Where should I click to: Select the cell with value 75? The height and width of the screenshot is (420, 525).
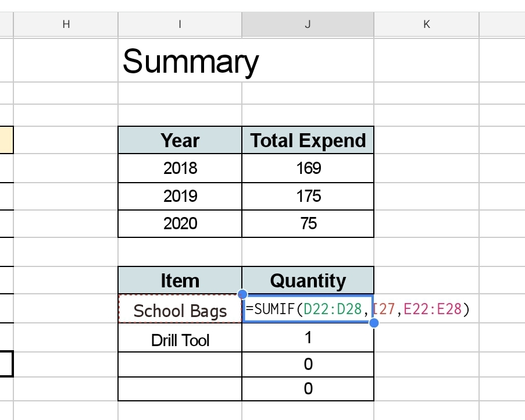tap(308, 223)
